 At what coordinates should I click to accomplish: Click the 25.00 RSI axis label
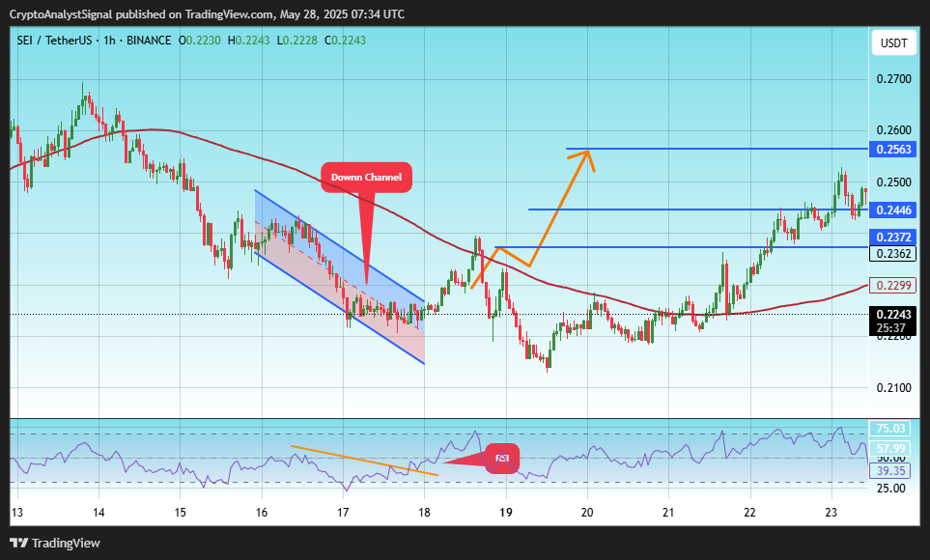(891, 489)
